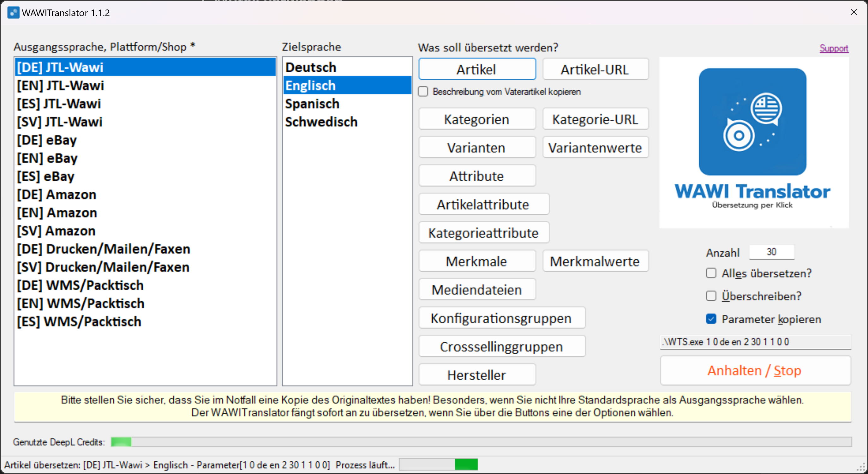Click the Artikel-URL button

[x=596, y=69]
